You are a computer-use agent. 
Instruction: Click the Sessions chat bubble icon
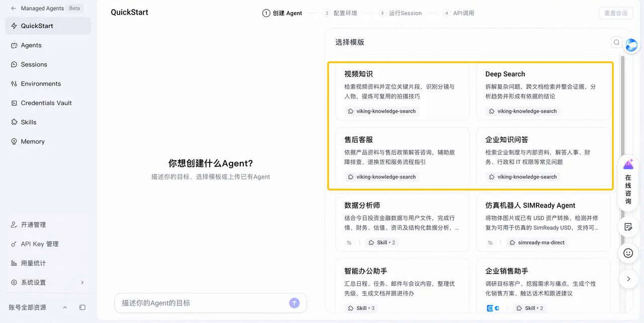click(x=14, y=64)
